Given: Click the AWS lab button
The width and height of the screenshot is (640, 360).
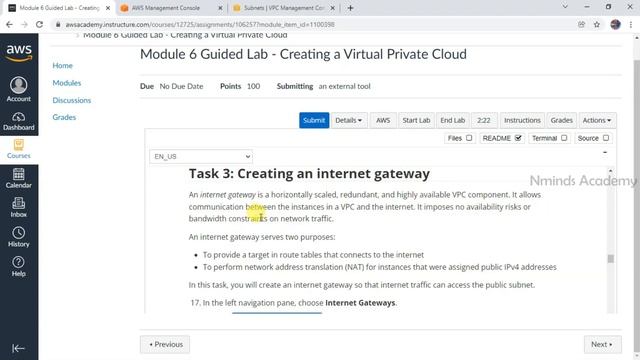Looking at the screenshot, I should point(383,120).
